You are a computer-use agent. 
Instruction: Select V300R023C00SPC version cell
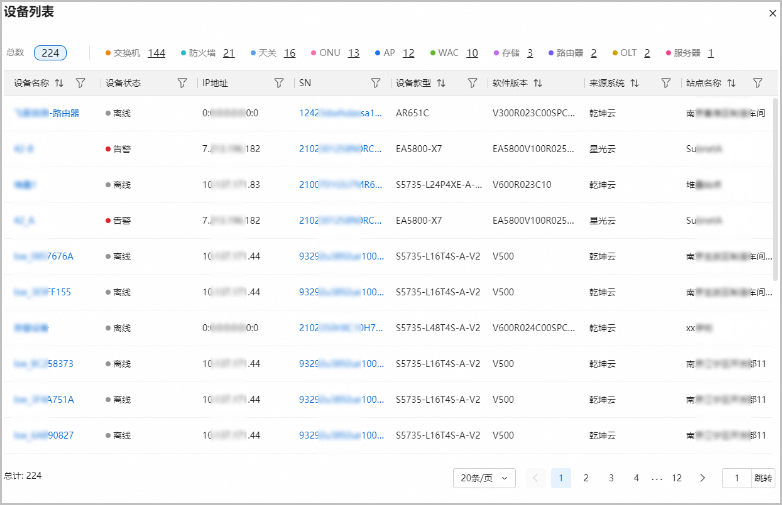pos(534,113)
